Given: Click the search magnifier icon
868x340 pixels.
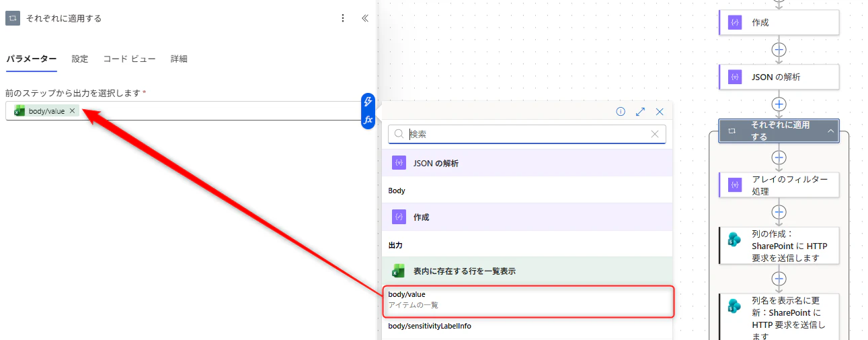Looking at the screenshot, I should [x=399, y=134].
